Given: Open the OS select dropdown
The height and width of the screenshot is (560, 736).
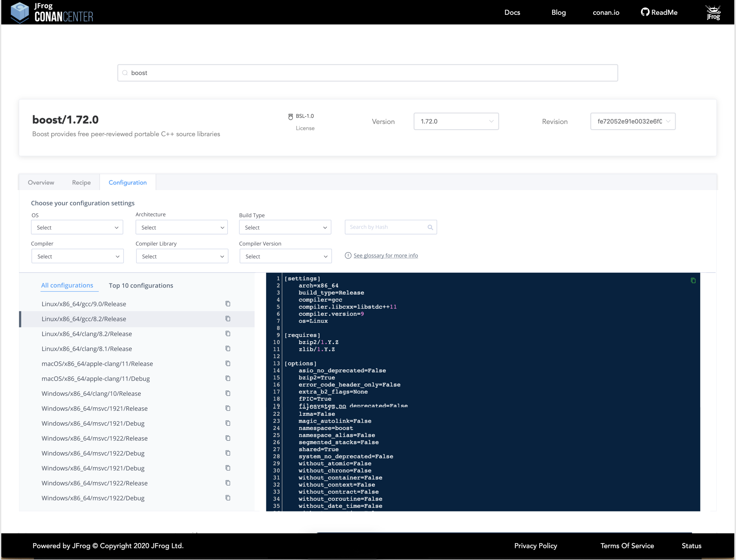Looking at the screenshot, I should pos(77,227).
